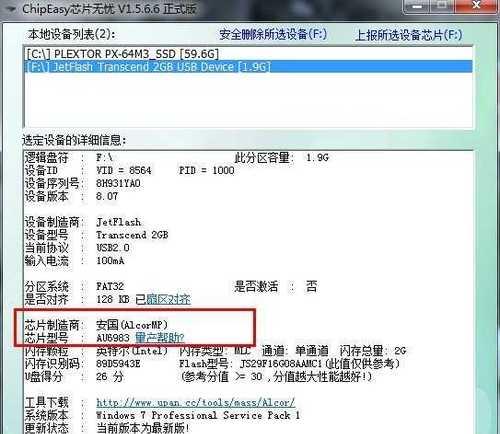
Task: Click the VID = 8564 value
Action: tap(124, 170)
